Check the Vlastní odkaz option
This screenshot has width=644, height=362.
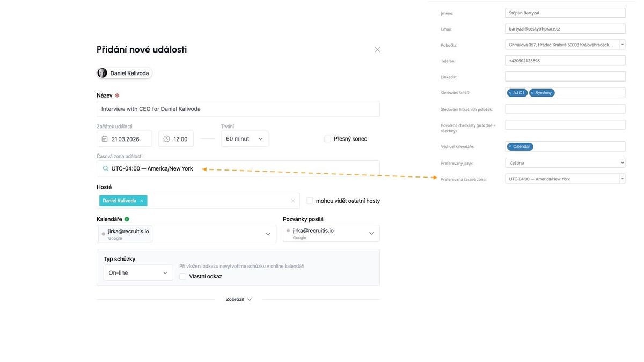pyautogui.click(x=183, y=277)
